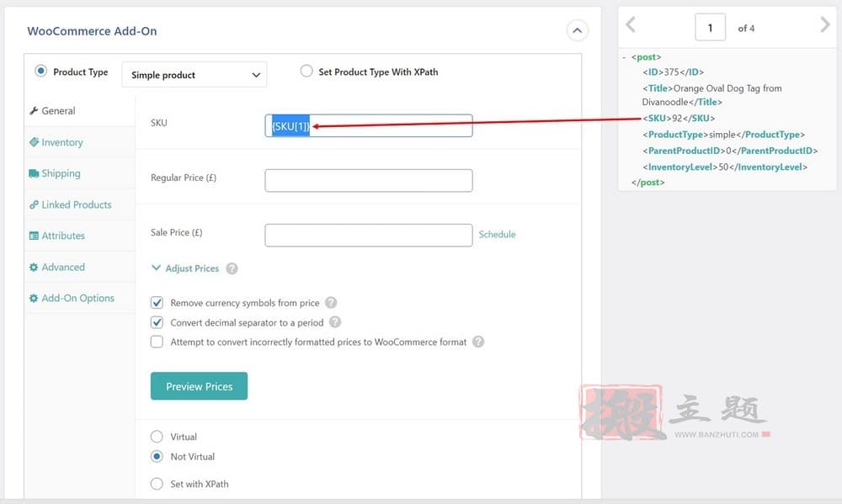
Task: Show help for Remove currency symbols
Action: [x=331, y=303]
